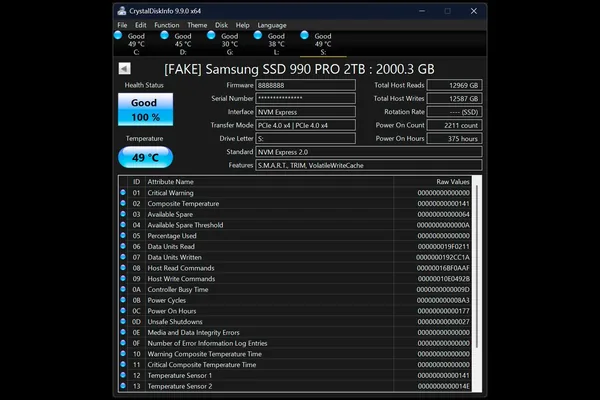Click the Standard field NVM Express 2.0

pyautogui.click(x=368, y=152)
